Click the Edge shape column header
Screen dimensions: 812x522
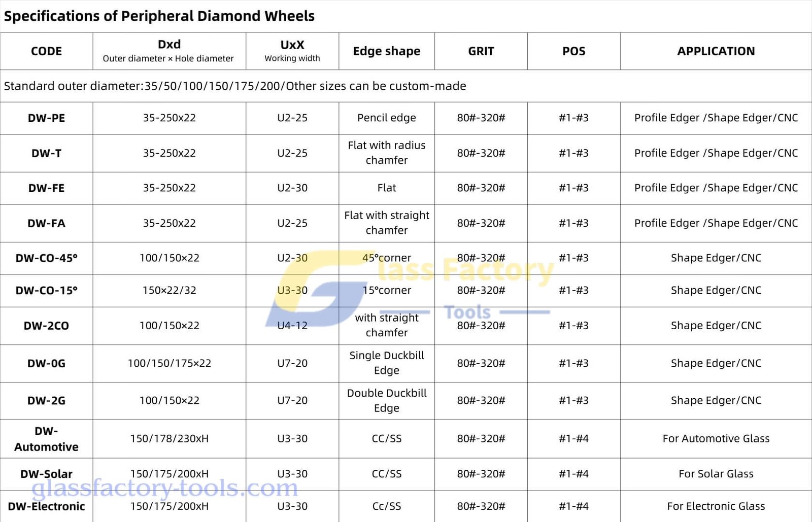(386, 51)
